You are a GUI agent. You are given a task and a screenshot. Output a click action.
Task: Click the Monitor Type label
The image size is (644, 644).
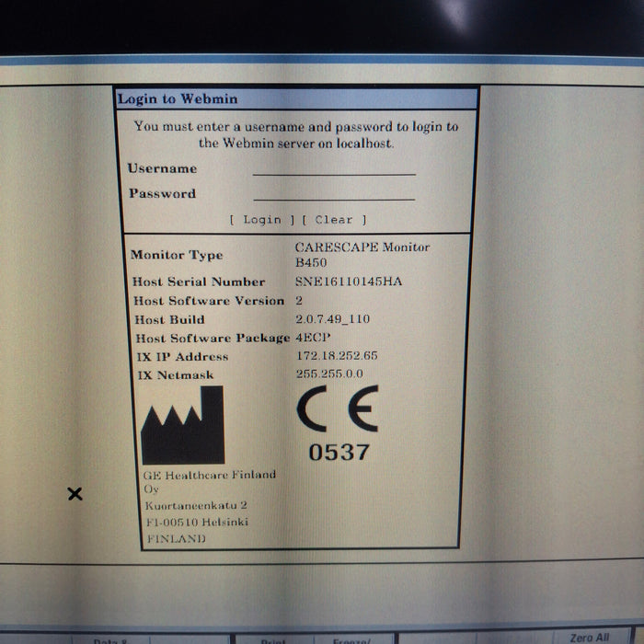coord(177,255)
